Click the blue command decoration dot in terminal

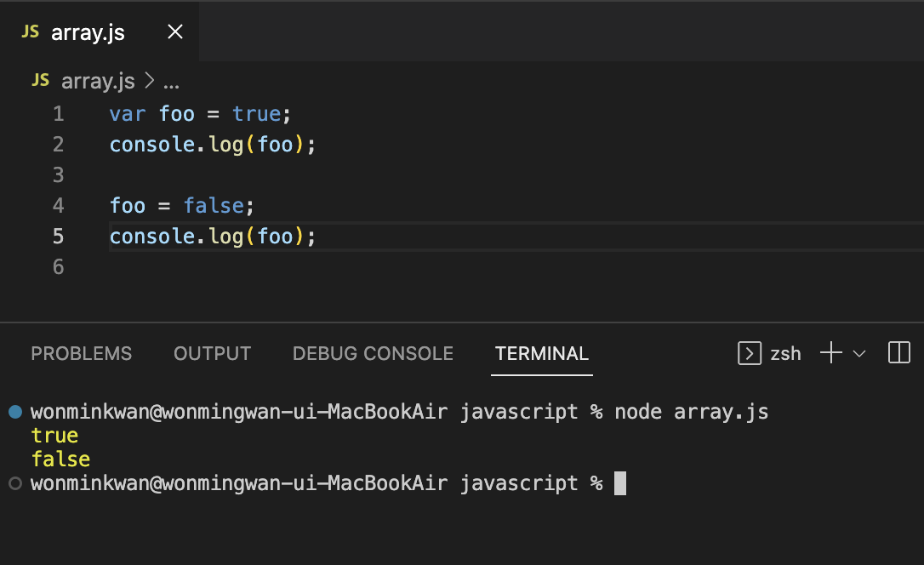click(x=15, y=412)
